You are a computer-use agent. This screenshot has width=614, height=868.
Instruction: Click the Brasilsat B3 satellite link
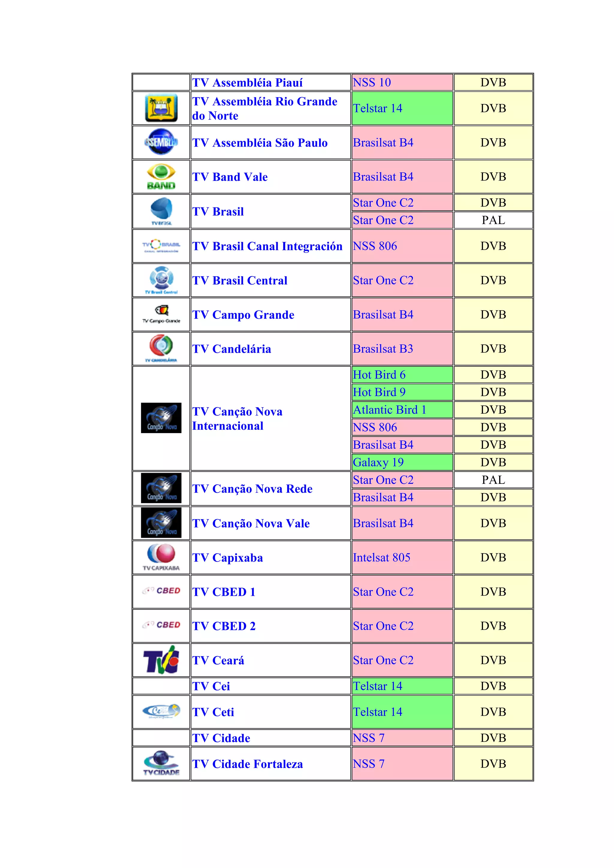tap(383, 349)
